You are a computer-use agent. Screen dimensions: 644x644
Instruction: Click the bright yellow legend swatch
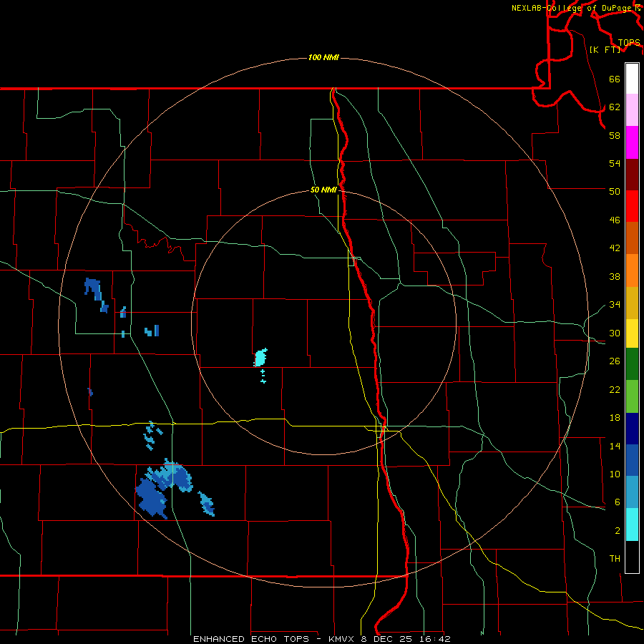tap(632, 333)
